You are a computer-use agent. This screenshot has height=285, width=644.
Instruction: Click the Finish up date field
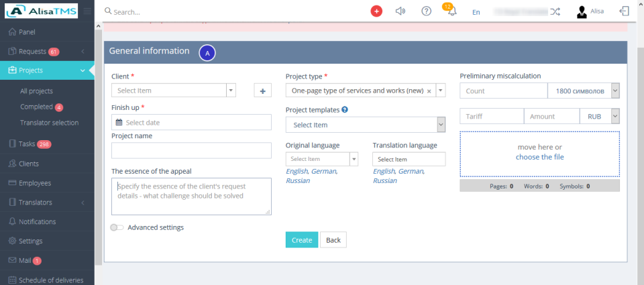point(191,122)
